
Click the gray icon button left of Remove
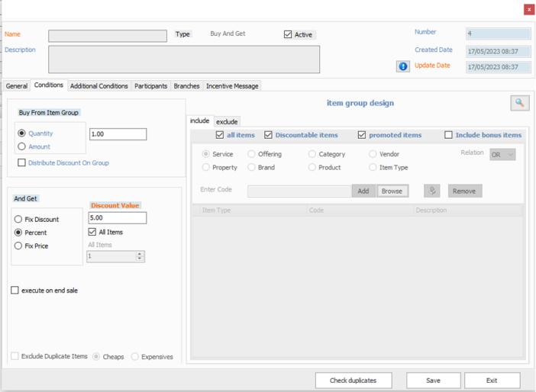click(431, 191)
